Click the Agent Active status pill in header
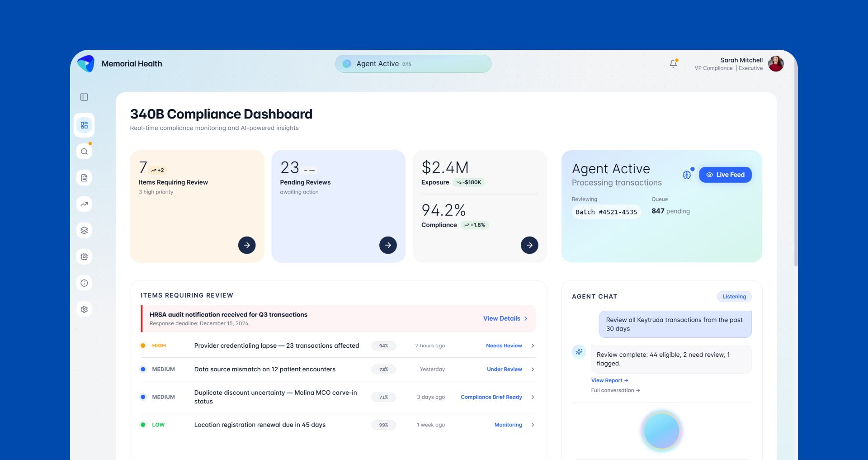This screenshot has height=460, width=868. (413, 64)
